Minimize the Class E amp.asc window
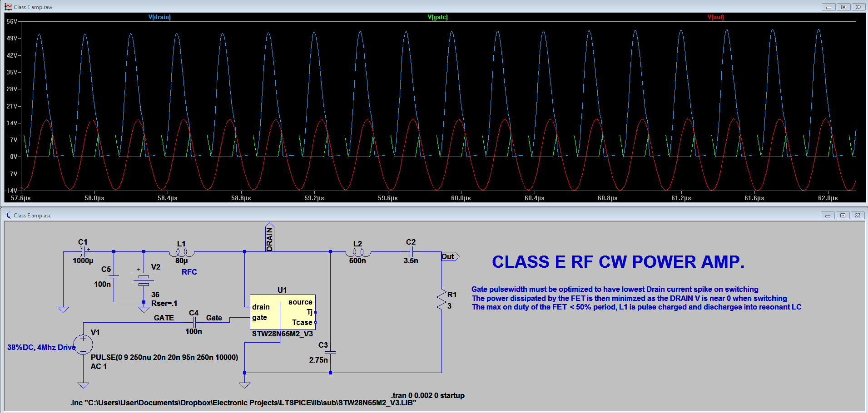Screen dimensions: 868x413 click(828, 215)
